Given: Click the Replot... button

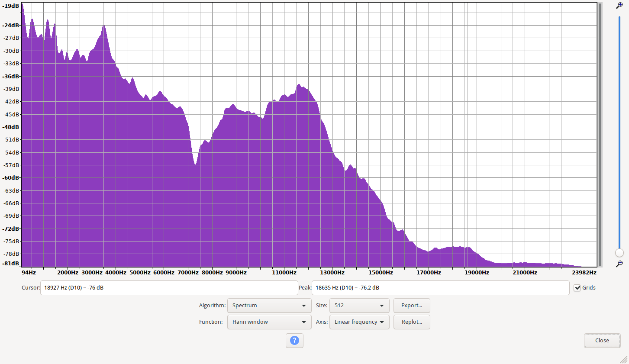Looking at the screenshot, I should (412, 322).
